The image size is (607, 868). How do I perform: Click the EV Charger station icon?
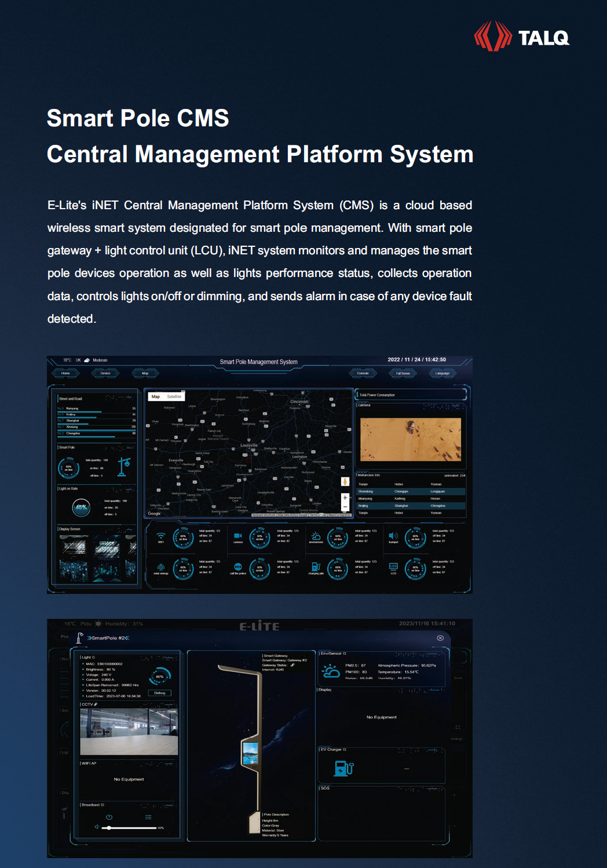tap(343, 768)
